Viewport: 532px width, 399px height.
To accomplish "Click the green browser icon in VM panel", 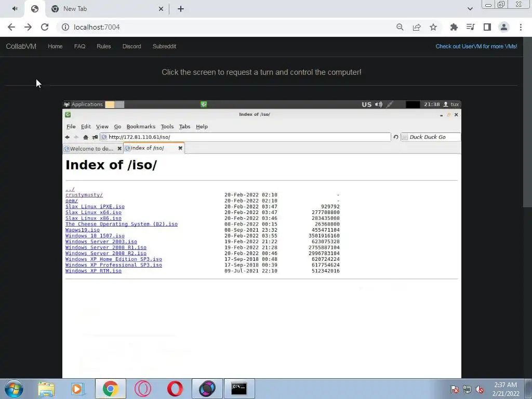I will (204, 104).
